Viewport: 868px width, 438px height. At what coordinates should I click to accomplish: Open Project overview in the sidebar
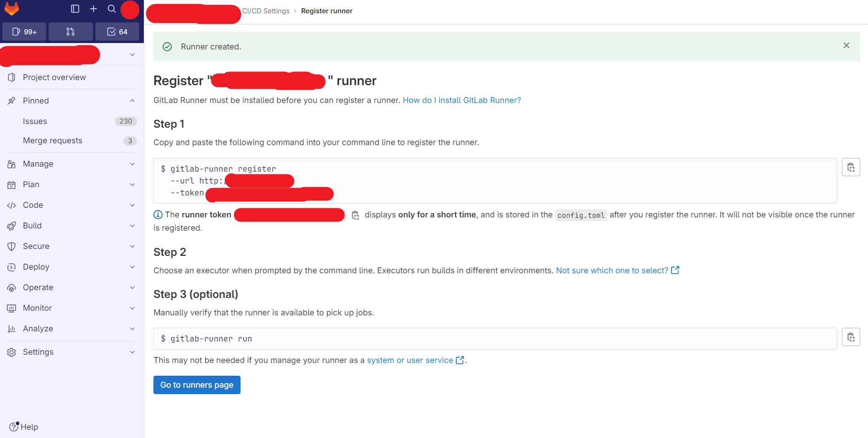coord(72,77)
